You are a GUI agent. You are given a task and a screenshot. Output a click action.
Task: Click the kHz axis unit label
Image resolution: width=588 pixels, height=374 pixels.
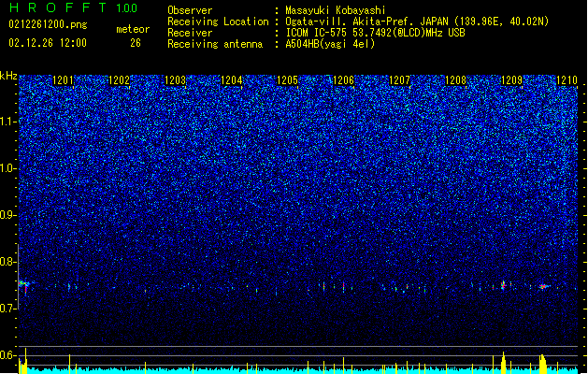click(8, 76)
